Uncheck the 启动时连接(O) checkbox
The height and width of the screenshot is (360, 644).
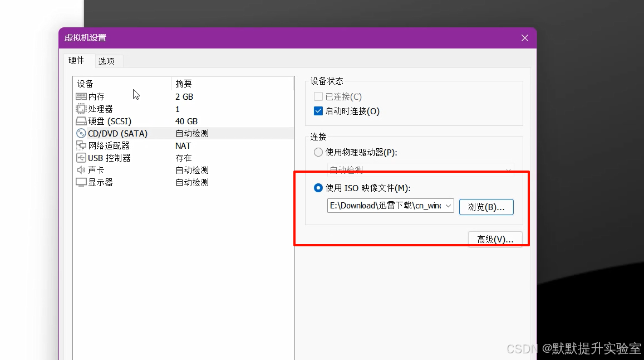click(x=318, y=111)
